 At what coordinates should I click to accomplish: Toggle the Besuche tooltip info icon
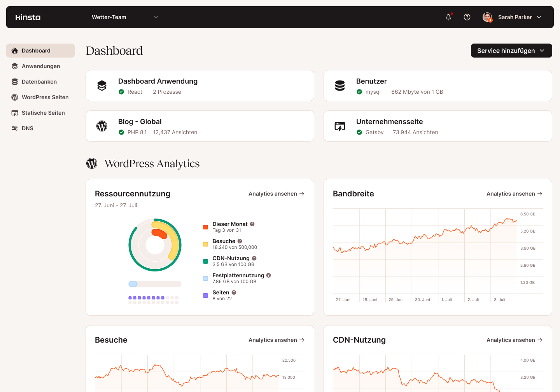240,241
